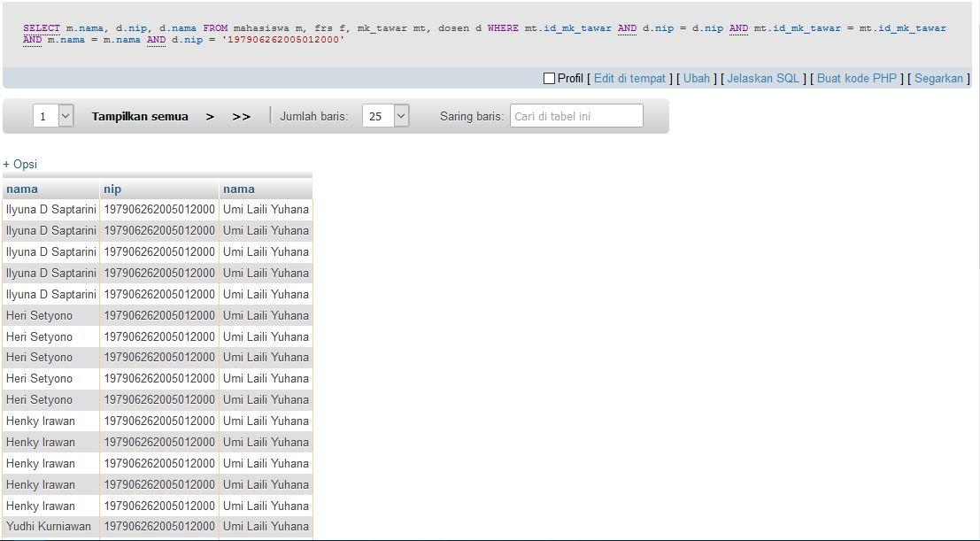Screen dimensions: 980x541
Task: Jump to last page with >> button
Action: coord(242,116)
